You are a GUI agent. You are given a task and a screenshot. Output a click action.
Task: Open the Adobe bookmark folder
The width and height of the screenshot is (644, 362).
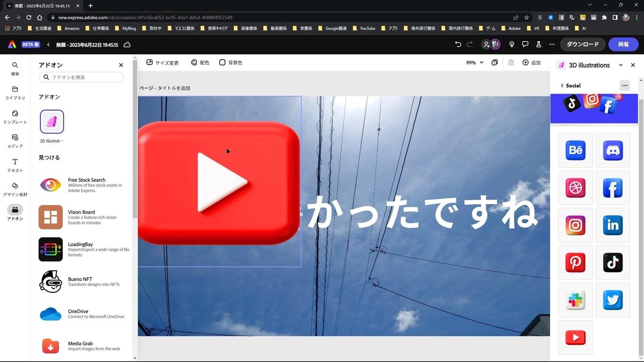pyautogui.click(x=510, y=28)
